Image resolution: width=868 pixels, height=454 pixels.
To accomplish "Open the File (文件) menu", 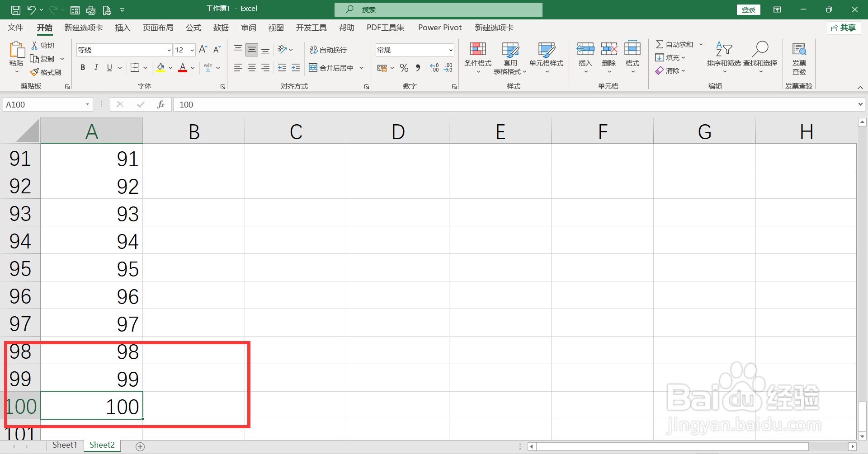I will 15,28.
